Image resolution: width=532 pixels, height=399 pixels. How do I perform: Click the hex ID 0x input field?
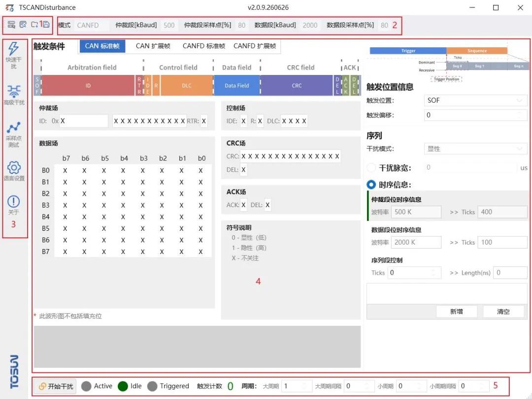point(83,121)
